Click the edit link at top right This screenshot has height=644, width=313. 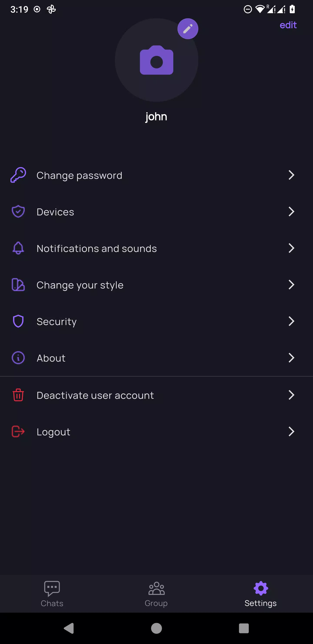[288, 25]
